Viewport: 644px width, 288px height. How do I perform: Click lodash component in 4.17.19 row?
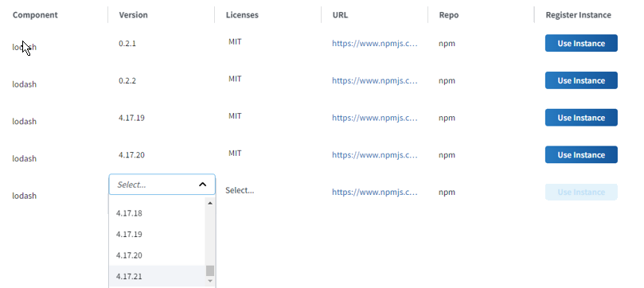pyautogui.click(x=24, y=122)
